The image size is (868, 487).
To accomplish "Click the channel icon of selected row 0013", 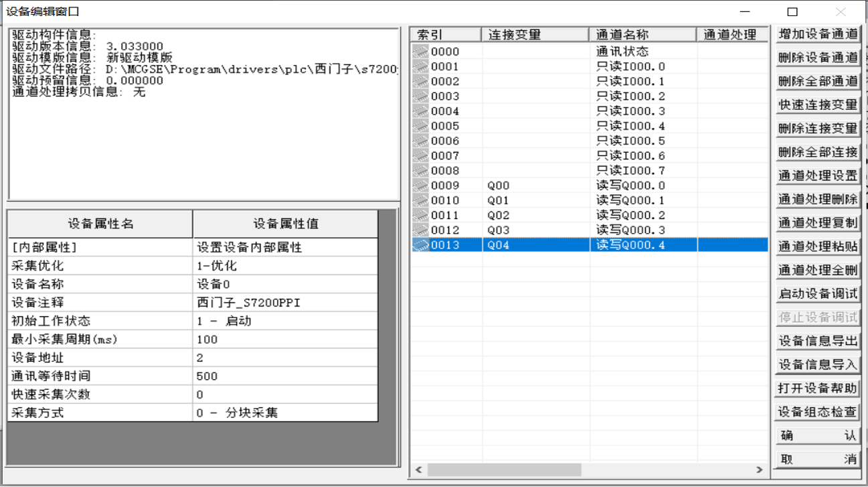I will click(x=420, y=245).
